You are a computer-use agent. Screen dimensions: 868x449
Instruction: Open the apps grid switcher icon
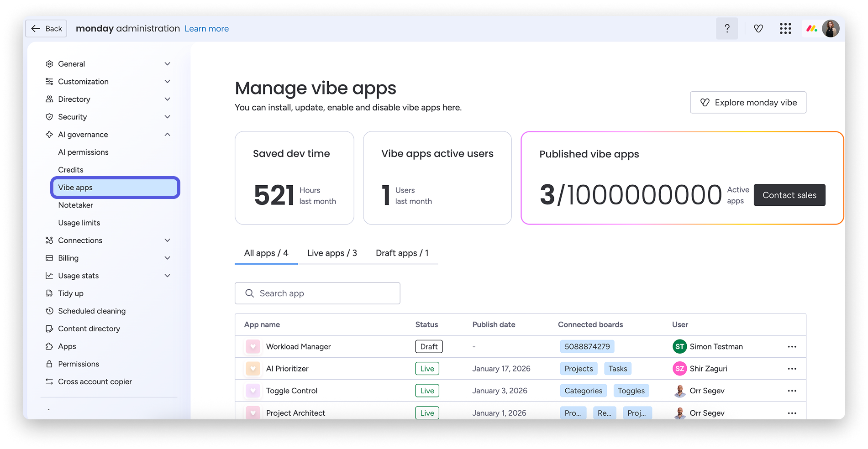pyautogui.click(x=785, y=29)
